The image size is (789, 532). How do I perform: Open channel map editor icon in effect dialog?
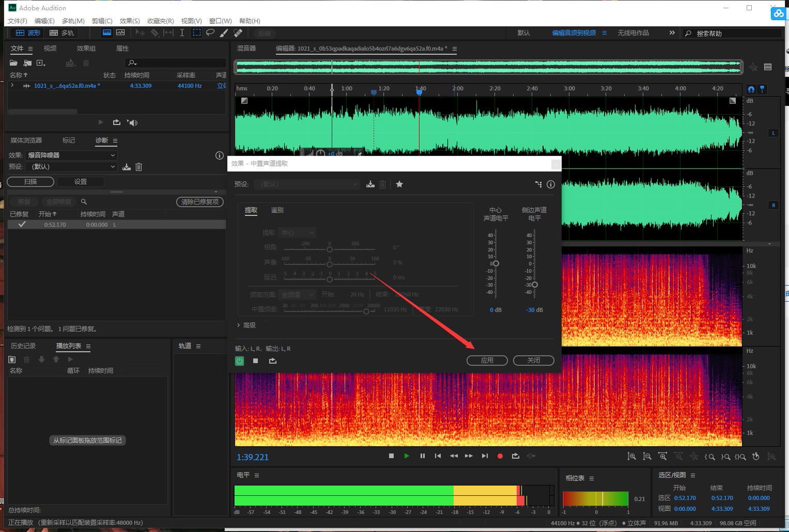(539, 184)
